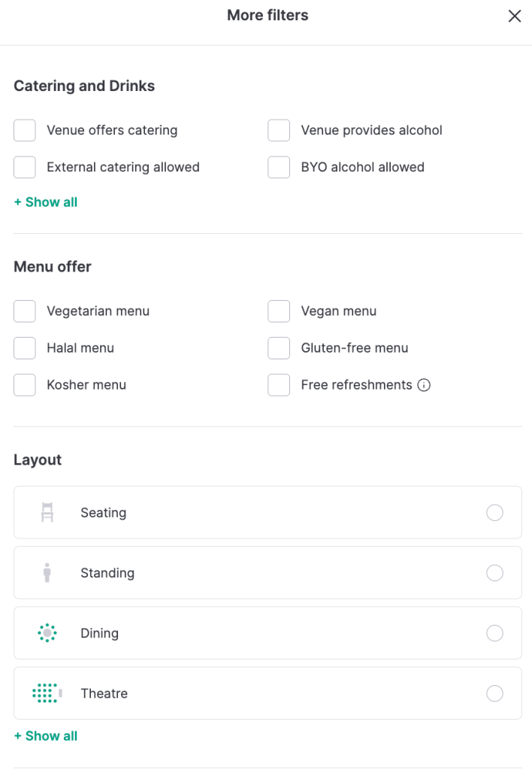Viewport: 532px width, 770px height.
Task: Choose the Theatre layout radio button
Action: point(494,693)
